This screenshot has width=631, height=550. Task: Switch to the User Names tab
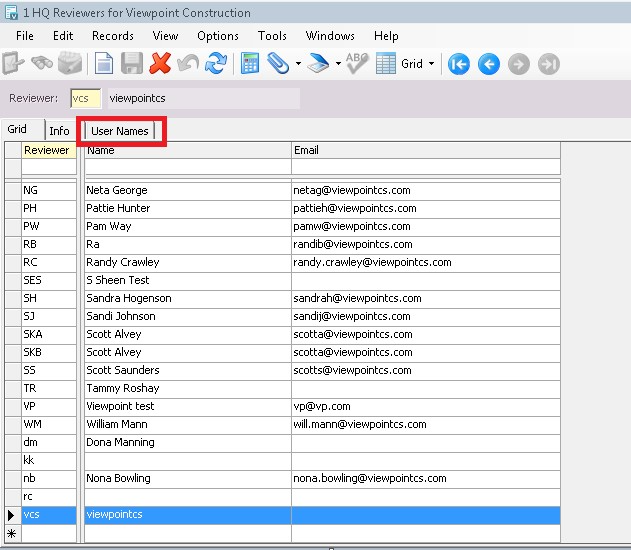(120, 131)
